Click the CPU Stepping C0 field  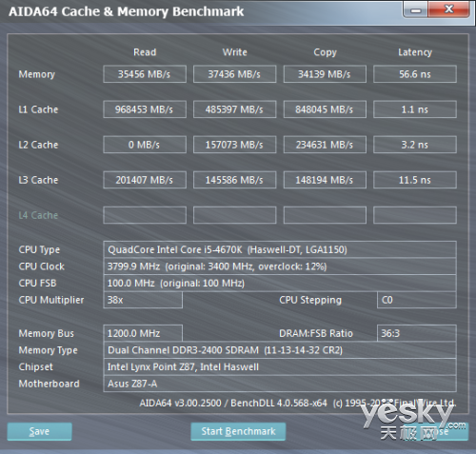pos(417,300)
